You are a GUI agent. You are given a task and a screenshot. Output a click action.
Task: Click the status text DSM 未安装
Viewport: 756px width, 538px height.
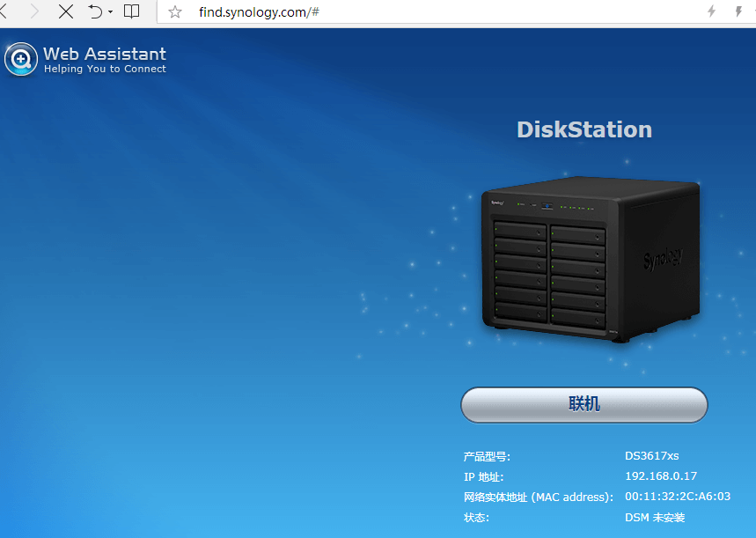point(654,518)
